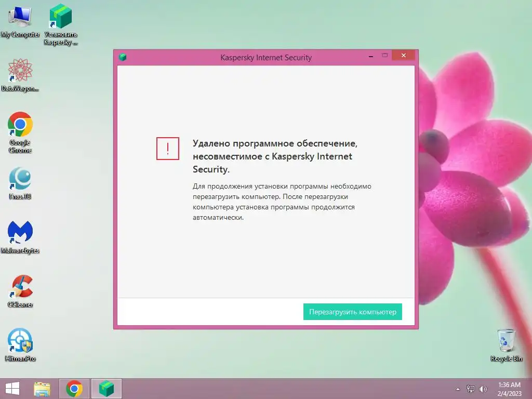Viewport: 532px width, 399px height.
Task: Open File Explorer from the taskbar
Action: (42, 389)
